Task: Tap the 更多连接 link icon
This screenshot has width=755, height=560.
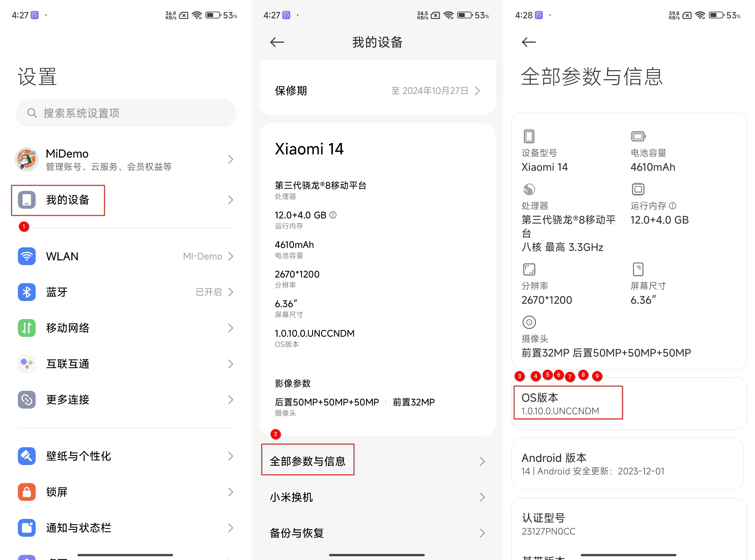Action: click(27, 400)
